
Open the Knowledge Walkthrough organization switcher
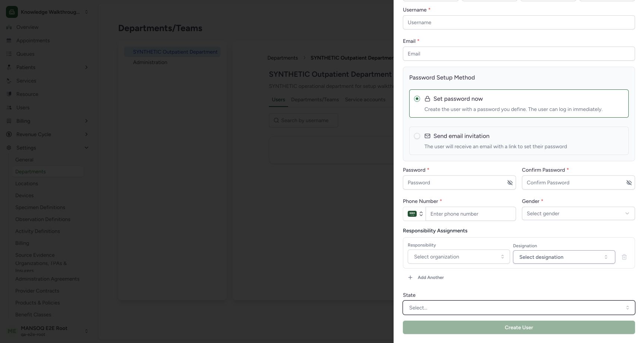point(47,12)
